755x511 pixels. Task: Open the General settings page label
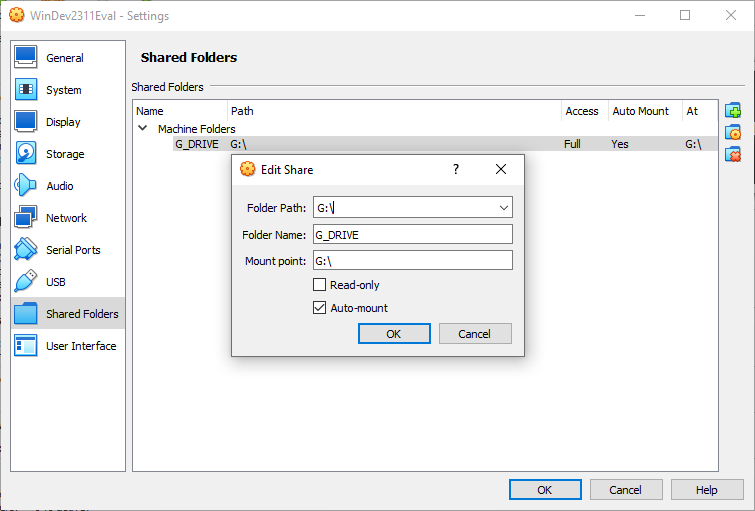65,58
